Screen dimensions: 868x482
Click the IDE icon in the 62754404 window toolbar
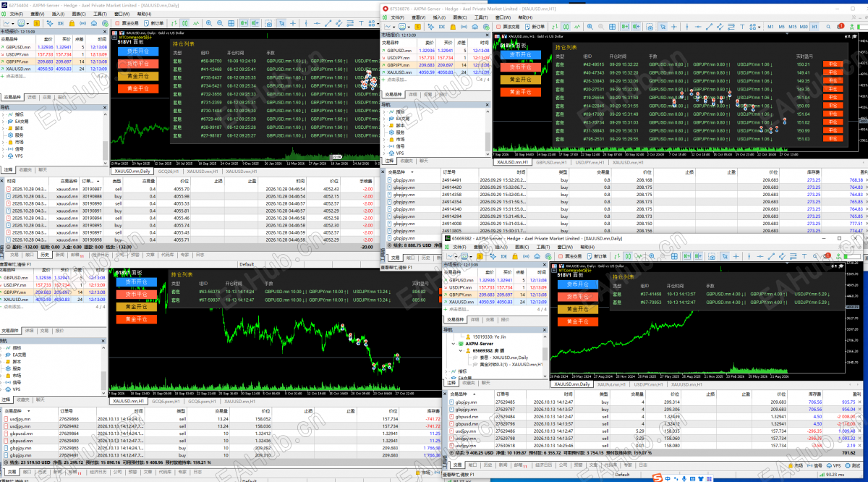click(61, 23)
